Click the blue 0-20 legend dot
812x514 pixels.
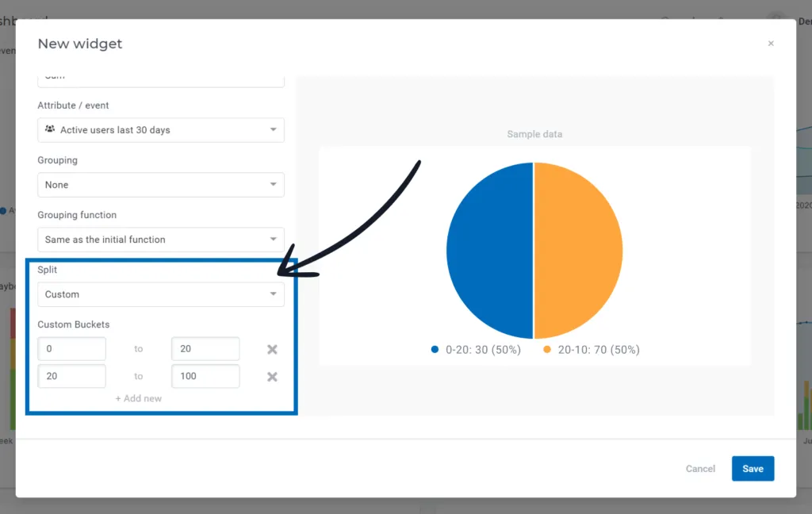point(435,349)
